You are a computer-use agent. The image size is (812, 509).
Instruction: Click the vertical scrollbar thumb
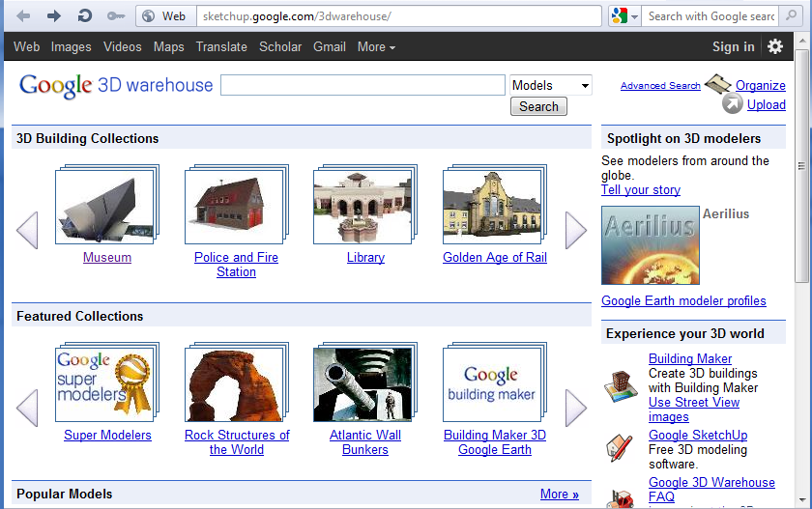click(x=801, y=165)
